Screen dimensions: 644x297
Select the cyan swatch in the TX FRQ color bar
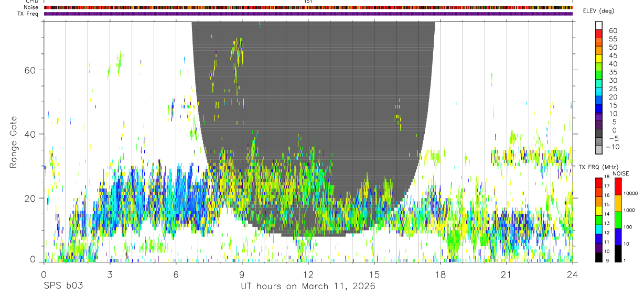599,229
